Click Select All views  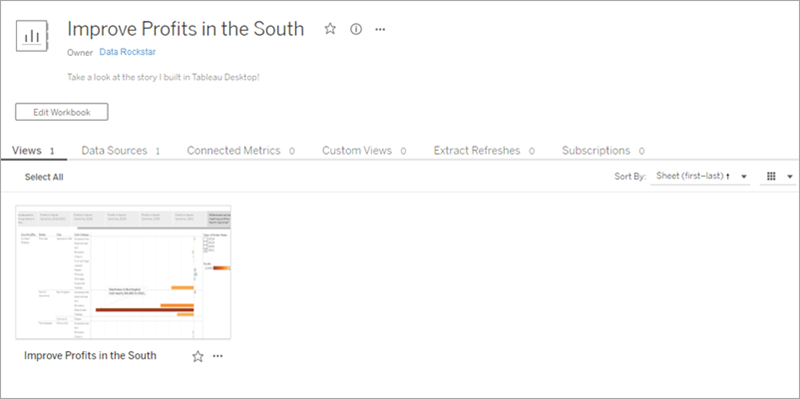[x=44, y=177]
